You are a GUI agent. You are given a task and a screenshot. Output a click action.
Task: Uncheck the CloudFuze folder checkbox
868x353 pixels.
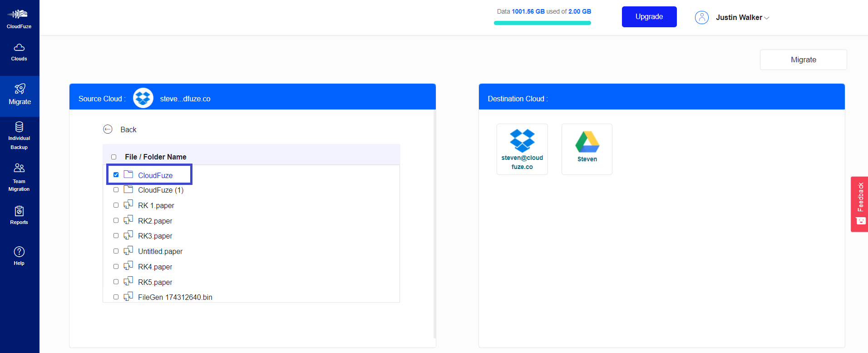pyautogui.click(x=116, y=175)
